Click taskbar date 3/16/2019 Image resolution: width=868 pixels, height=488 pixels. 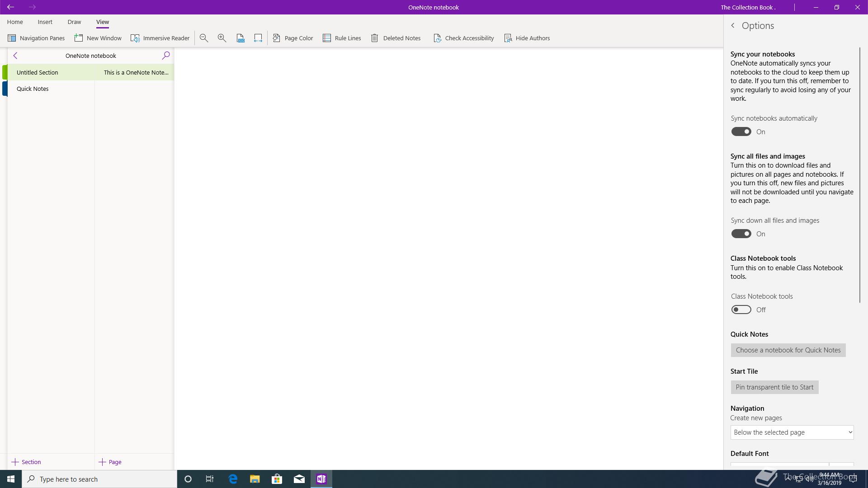[x=829, y=483]
